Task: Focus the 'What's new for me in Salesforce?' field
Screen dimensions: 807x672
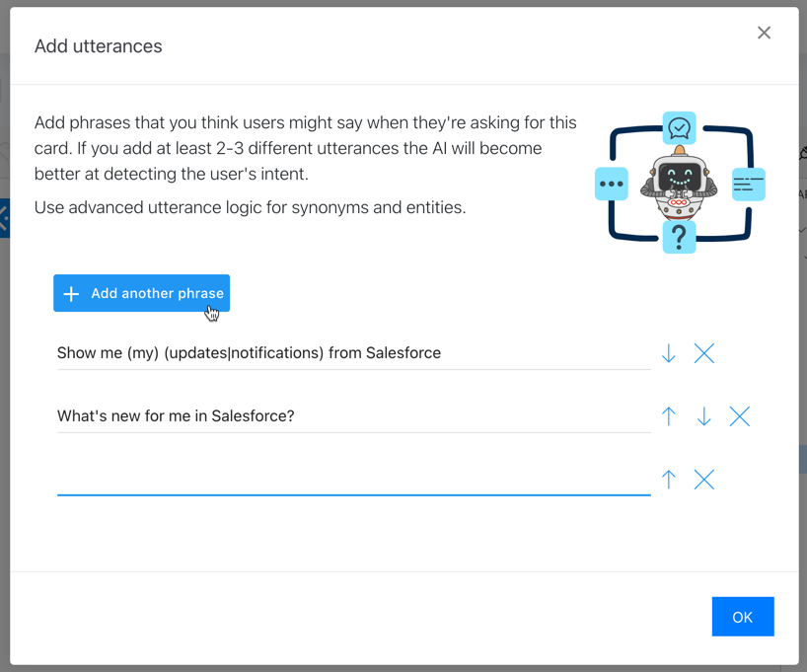Action: (353, 416)
